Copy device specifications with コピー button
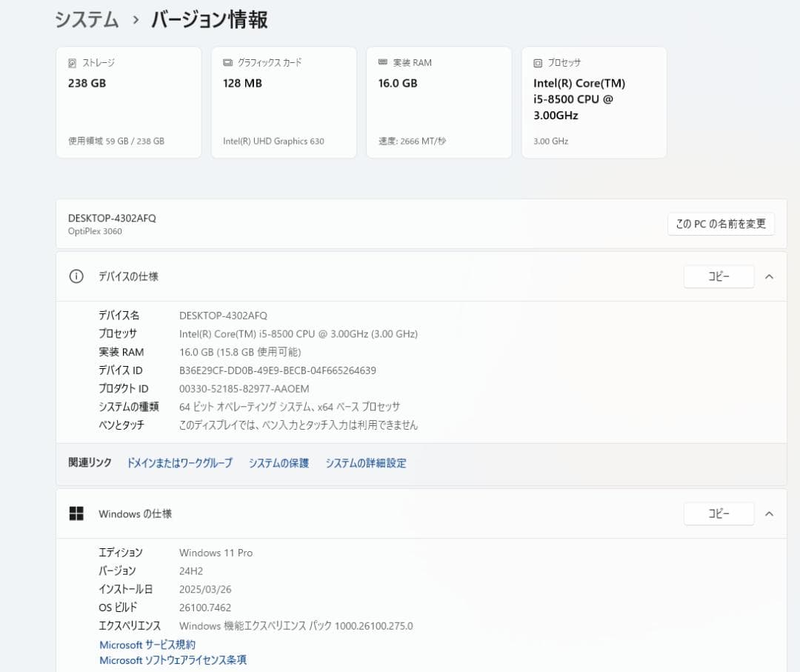800x672 pixels. click(719, 276)
